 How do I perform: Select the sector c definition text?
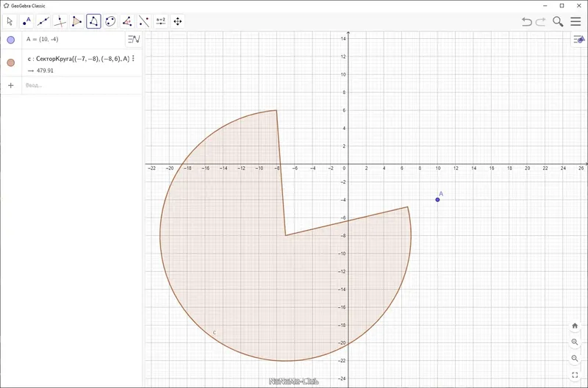pyautogui.click(x=79, y=59)
